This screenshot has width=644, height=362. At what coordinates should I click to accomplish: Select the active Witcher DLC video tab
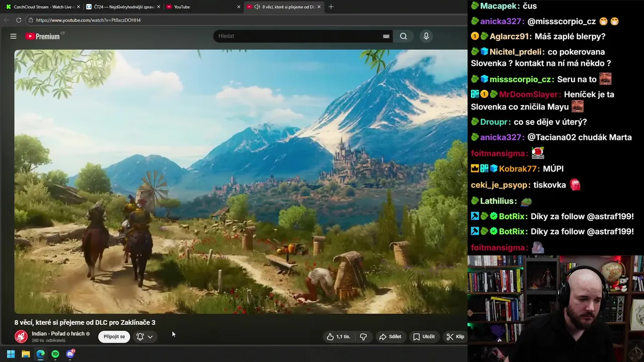click(284, 7)
